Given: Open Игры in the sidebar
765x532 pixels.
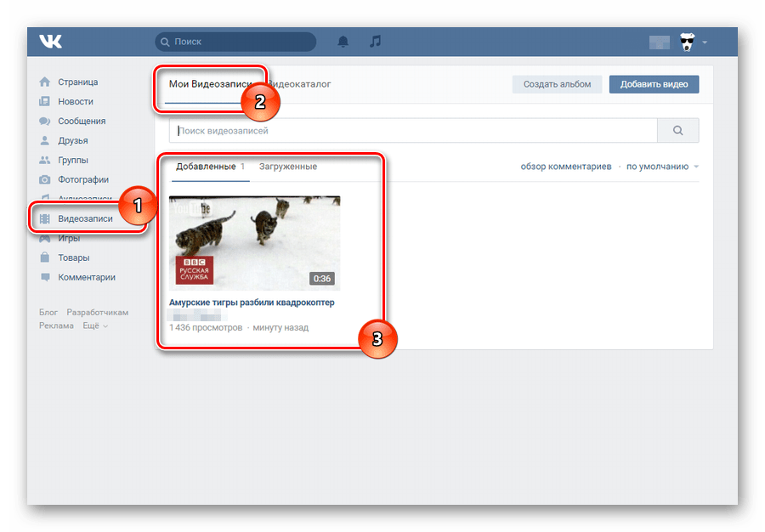Looking at the screenshot, I should tap(69, 239).
